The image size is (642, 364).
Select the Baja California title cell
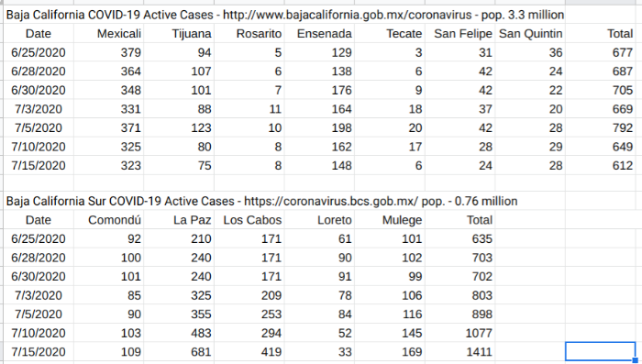(x=285, y=15)
